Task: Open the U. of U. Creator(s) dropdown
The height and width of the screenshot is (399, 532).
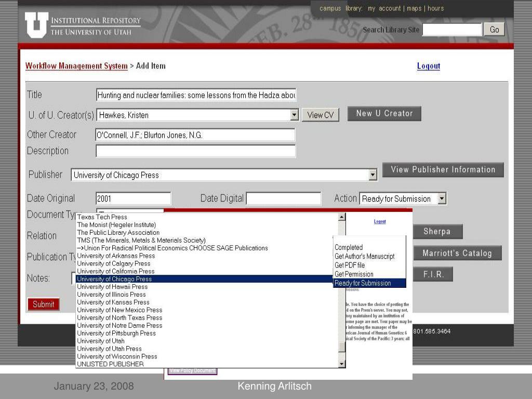Action: click(197, 115)
